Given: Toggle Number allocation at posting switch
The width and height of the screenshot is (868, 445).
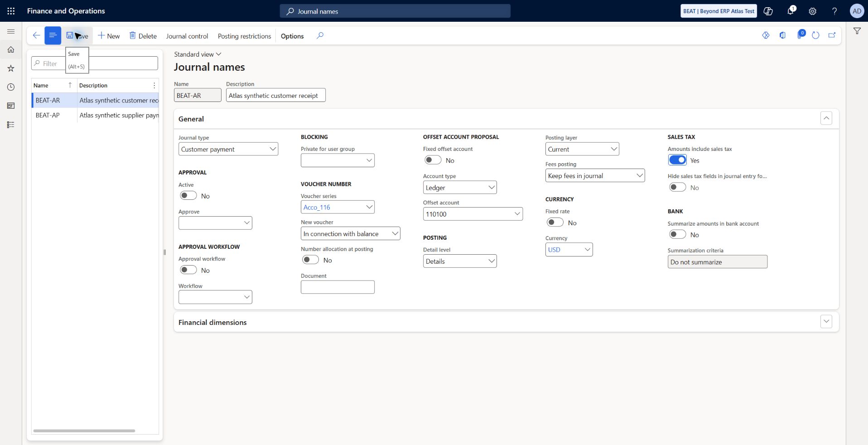Looking at the screenshot, I should pyautogui.click(x=310, y=260).
